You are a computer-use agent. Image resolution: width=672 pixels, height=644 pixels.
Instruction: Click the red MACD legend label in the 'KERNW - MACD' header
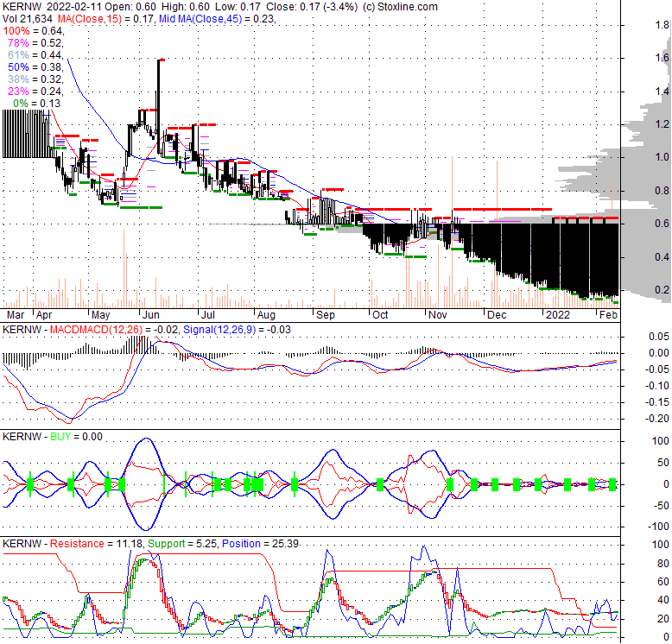97,330
